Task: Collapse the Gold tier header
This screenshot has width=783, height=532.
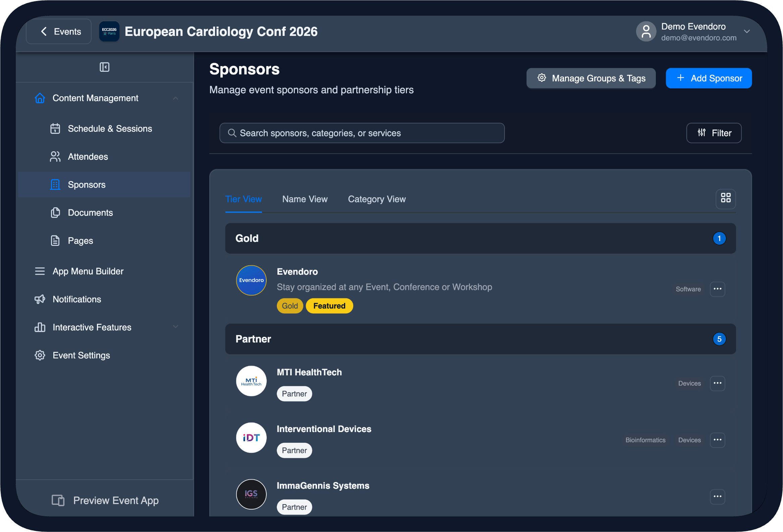Action: 480,238
